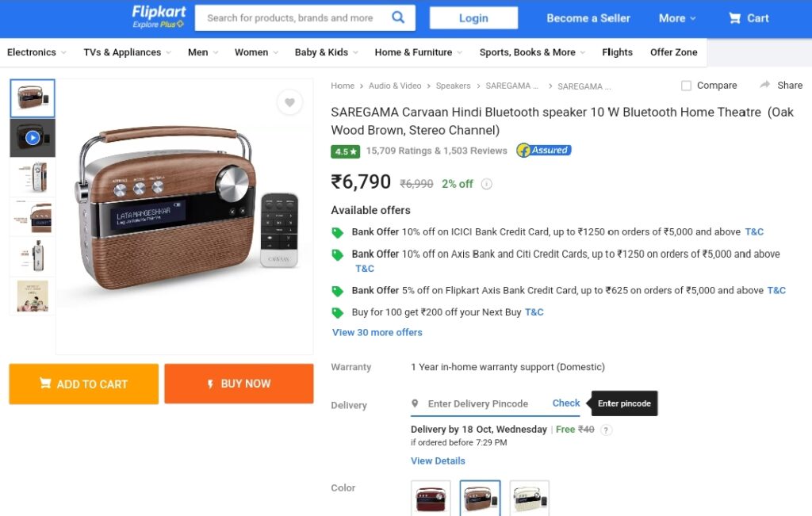
Task: Click price info icon beside 2% off
Action: click(x=486, y=184)
